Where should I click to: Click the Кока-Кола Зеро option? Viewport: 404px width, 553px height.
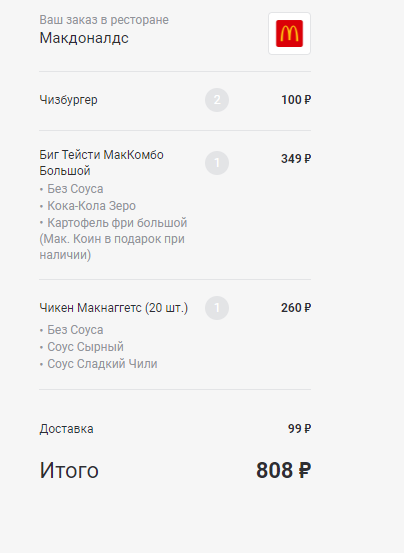91,206
